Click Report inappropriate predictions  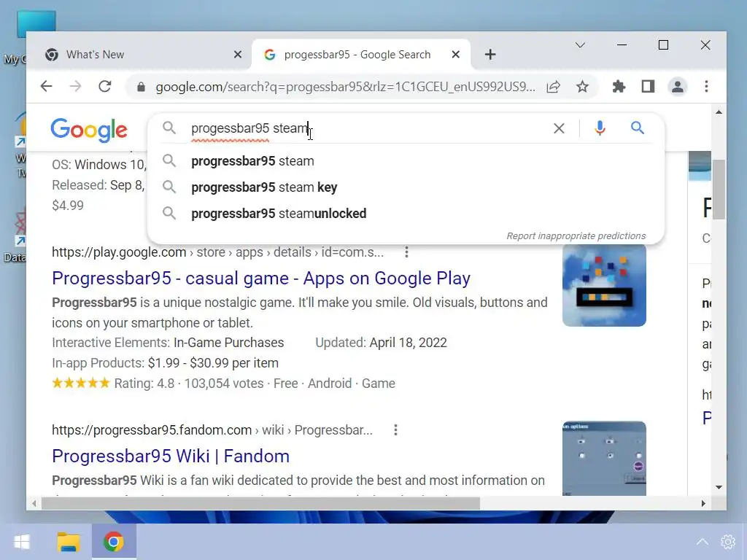[576, 236]
